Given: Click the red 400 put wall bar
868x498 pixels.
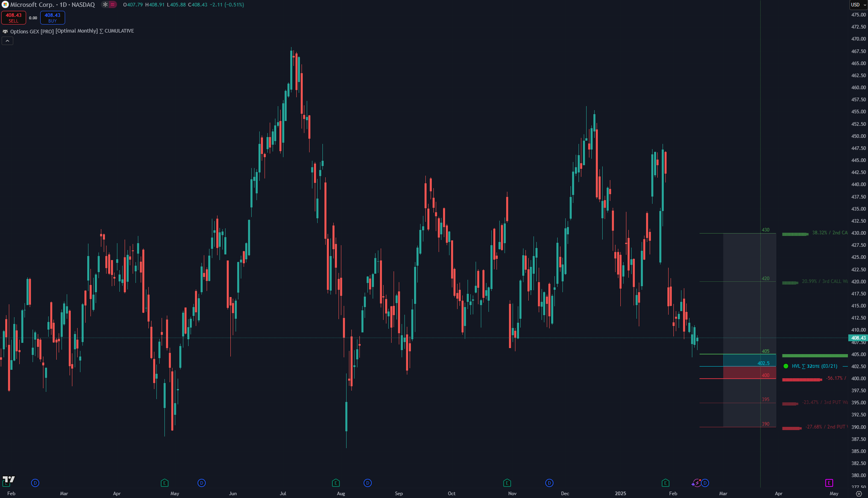Looking at the screenshot, I should [802, 380].
